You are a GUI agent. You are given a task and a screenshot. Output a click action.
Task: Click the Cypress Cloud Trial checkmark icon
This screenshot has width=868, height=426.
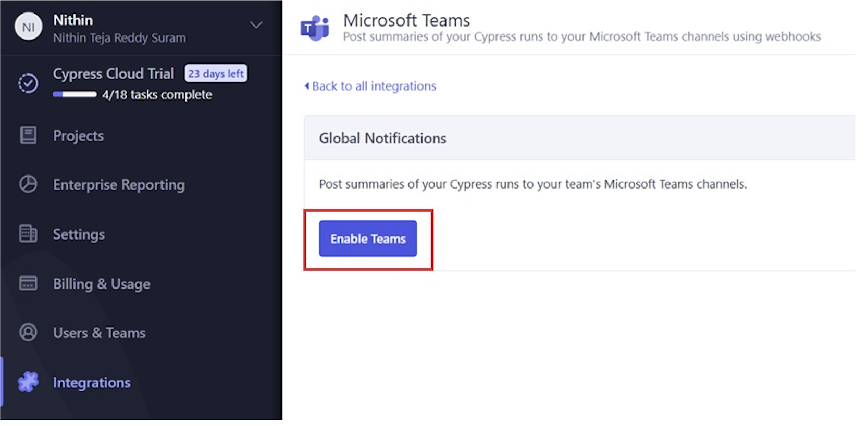(28, 83)
